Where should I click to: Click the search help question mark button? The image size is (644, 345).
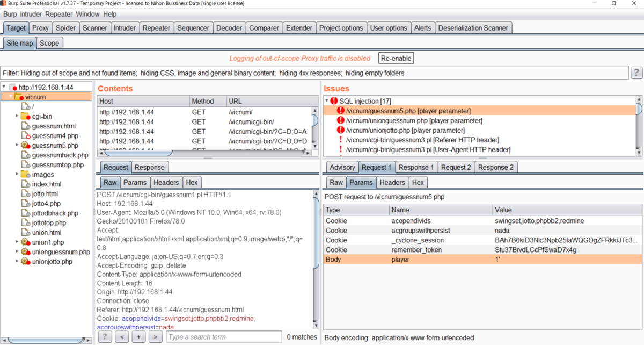coord(105,337)
